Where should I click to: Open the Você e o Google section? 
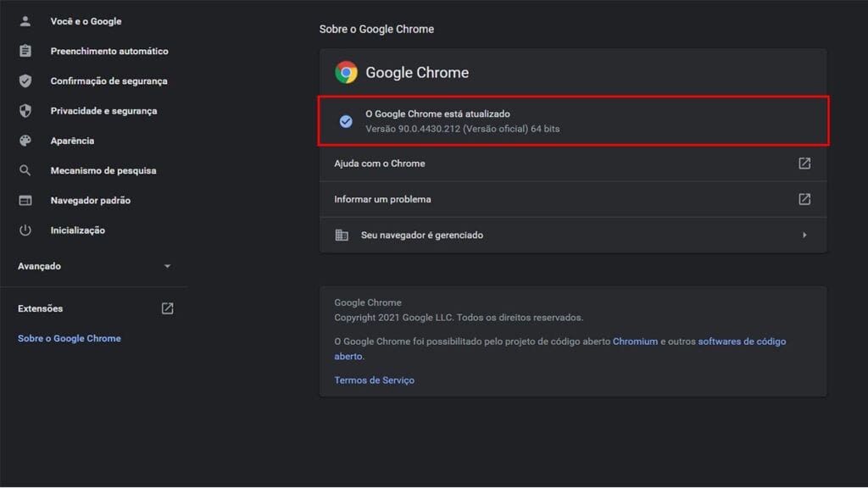click(x=86, y=21)
